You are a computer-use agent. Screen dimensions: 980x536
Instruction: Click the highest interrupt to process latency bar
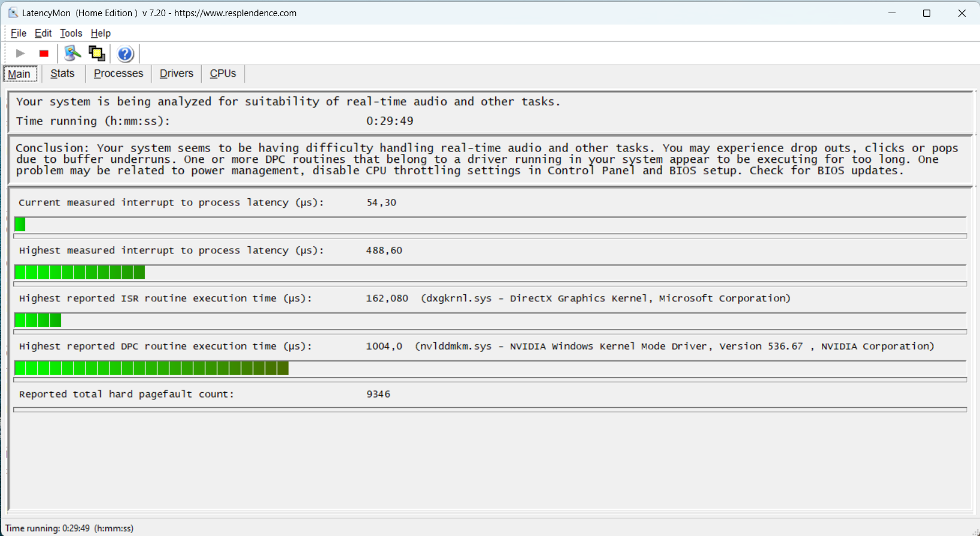coord(80,272)
